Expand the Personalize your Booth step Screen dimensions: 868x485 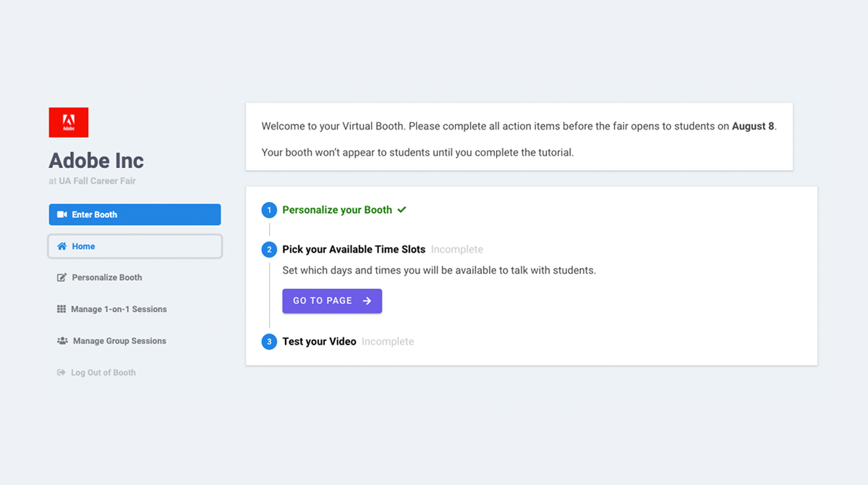coord(337,210)
